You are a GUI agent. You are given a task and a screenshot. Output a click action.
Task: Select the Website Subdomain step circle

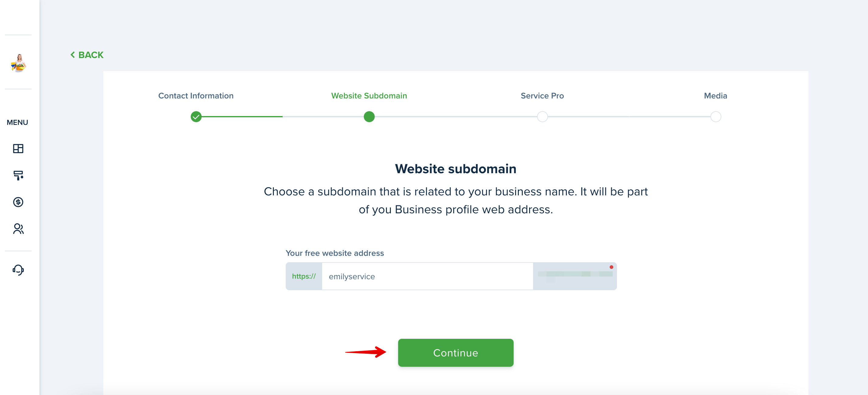coord(369,117)
